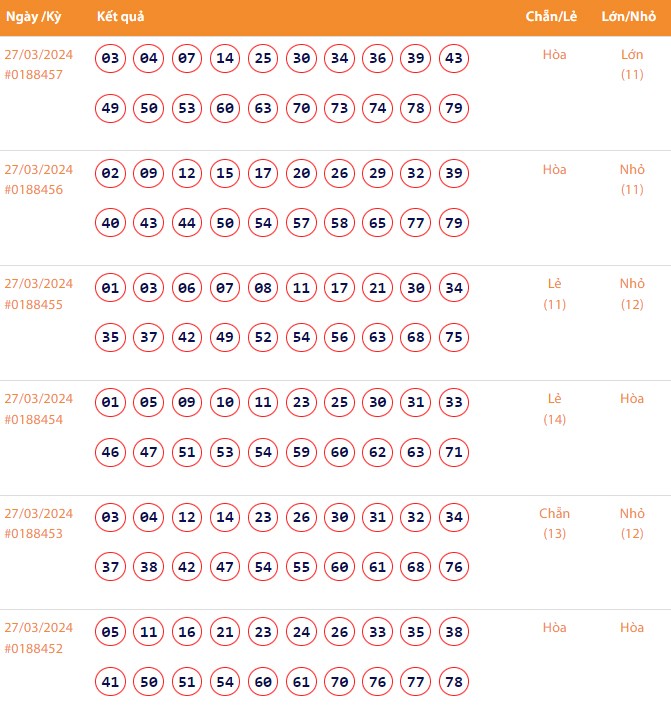Select the "Chẵn (13)" result label

click(x=555, y=523)
